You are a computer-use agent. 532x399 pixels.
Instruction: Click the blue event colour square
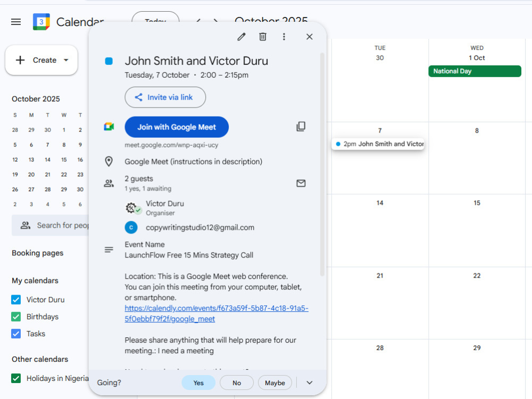point(109,61)
